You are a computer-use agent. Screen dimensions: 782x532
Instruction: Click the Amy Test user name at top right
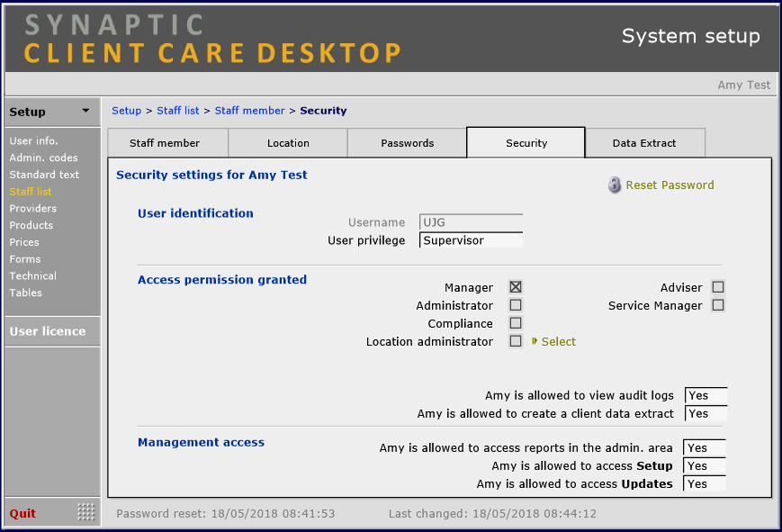pyautogui.click(x=743, y=85)
